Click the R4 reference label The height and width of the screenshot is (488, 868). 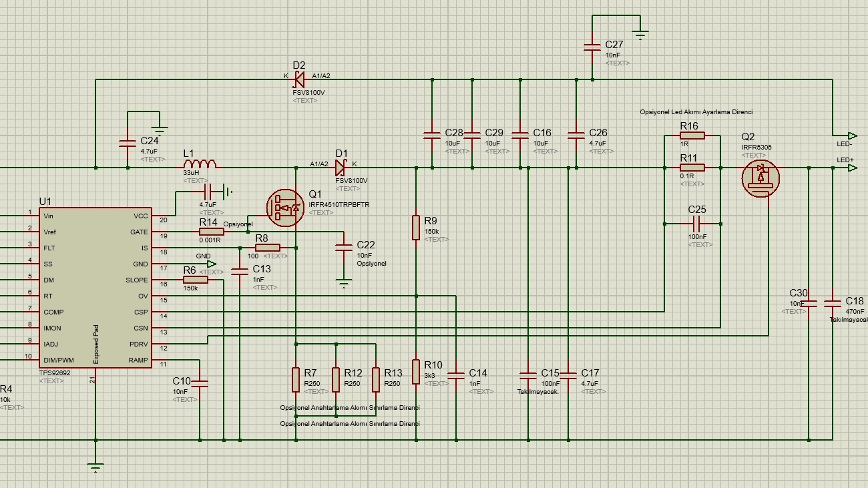coord(6,389)
